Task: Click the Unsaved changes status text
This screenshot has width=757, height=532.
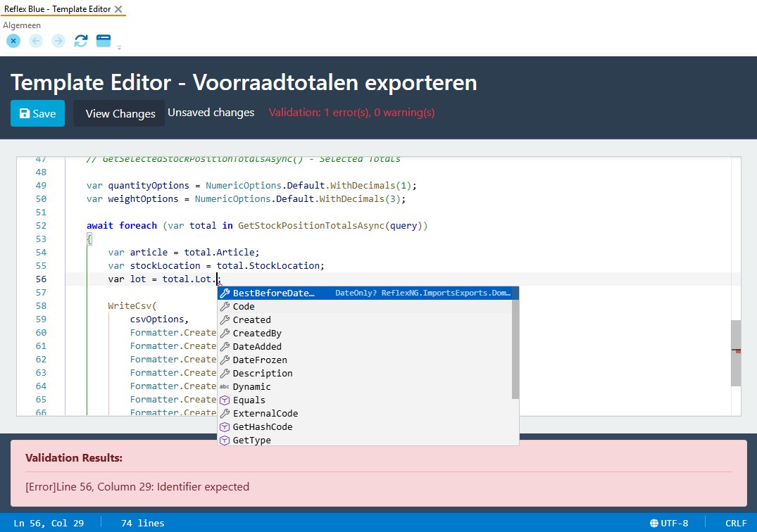Action: coord(211,113)
